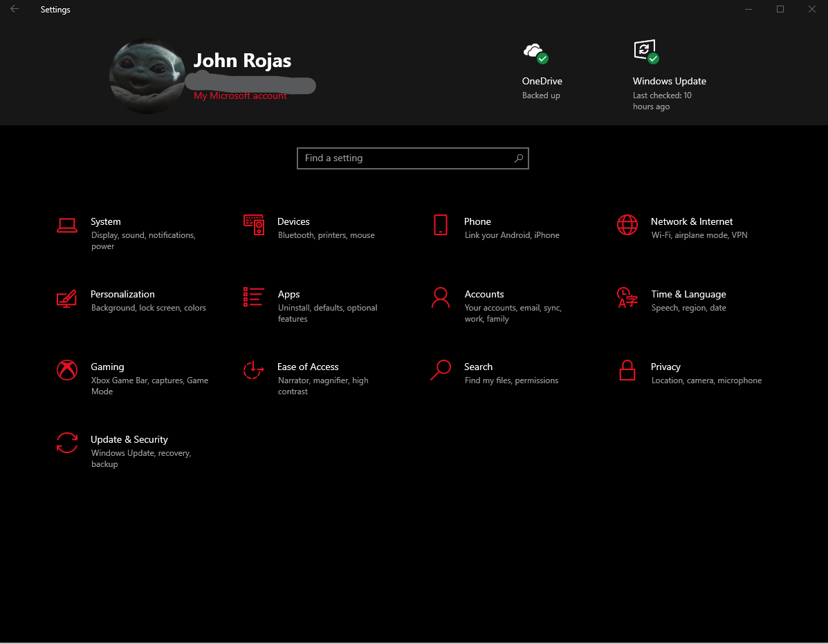The width and height of the screenshot is (828, 644).
Task: Click 'Location, camera, microphone' description
Action: 707,380
